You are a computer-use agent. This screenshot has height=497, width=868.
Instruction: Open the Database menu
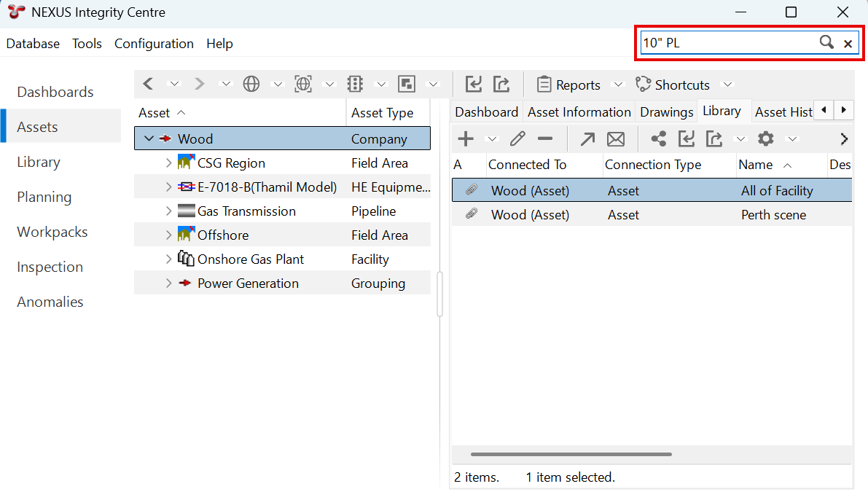pos(33,44)
